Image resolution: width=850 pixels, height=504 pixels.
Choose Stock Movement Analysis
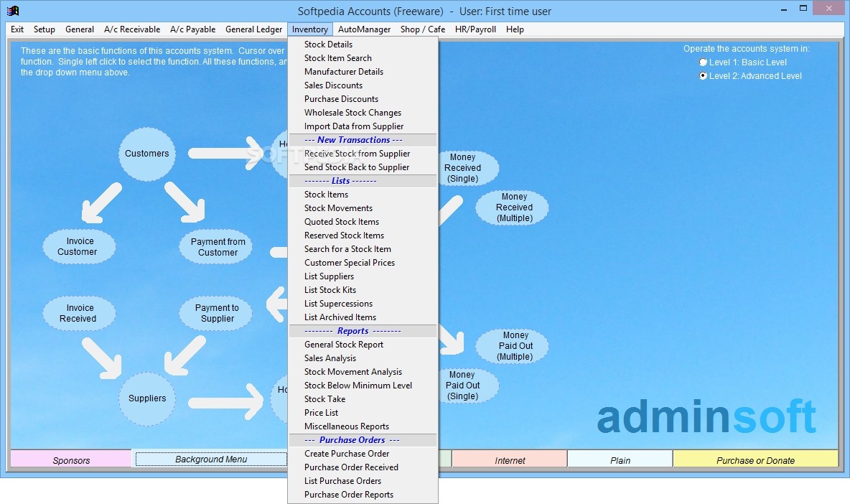click(363, 372)
